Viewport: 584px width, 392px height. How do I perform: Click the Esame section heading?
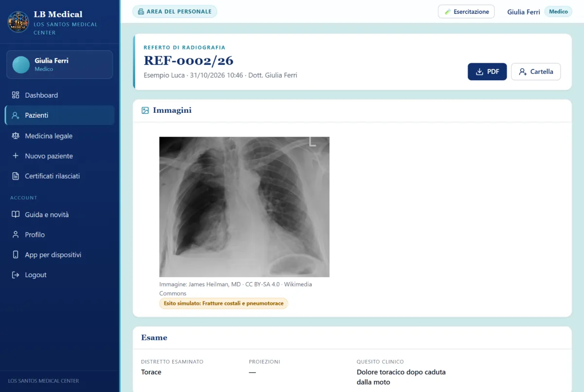coord(154,338)
